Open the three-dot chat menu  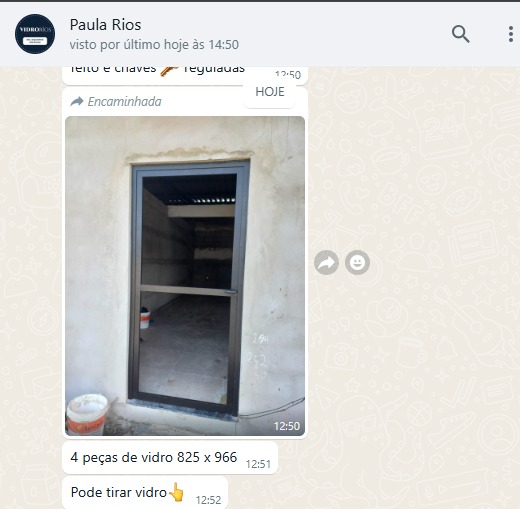pyautogui.click(x=511, y=34)
